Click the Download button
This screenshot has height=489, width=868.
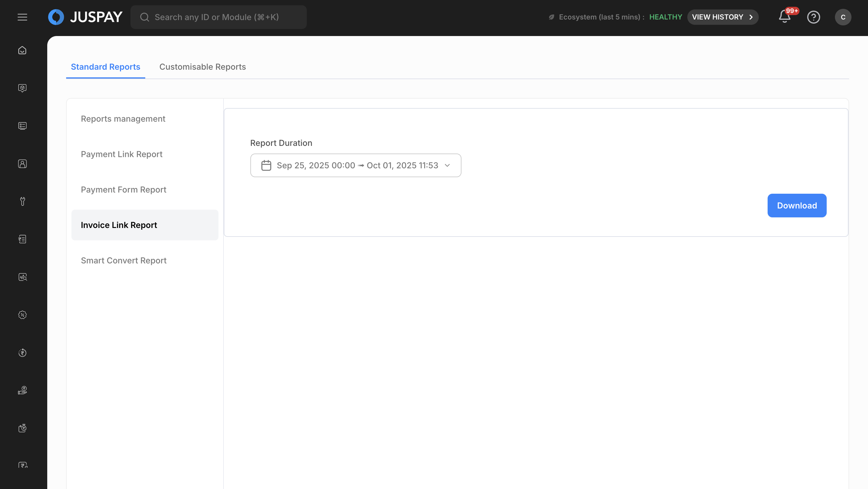tap(797, 206)
